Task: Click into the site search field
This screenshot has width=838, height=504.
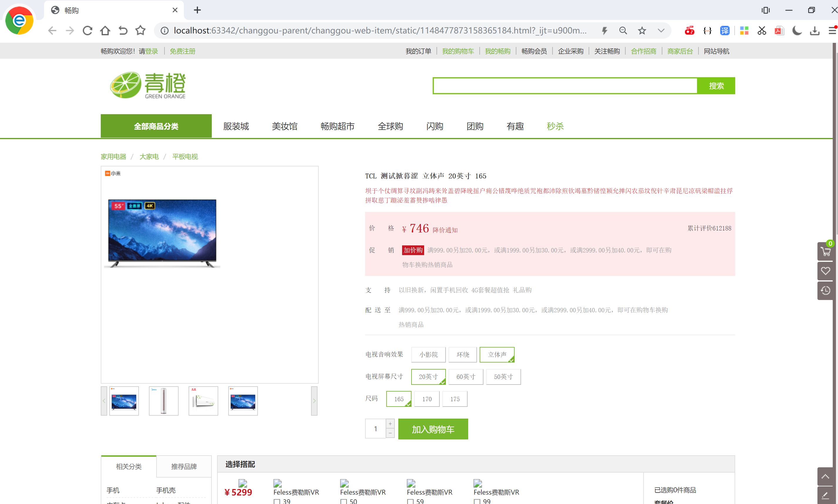Action: point(565,86)
